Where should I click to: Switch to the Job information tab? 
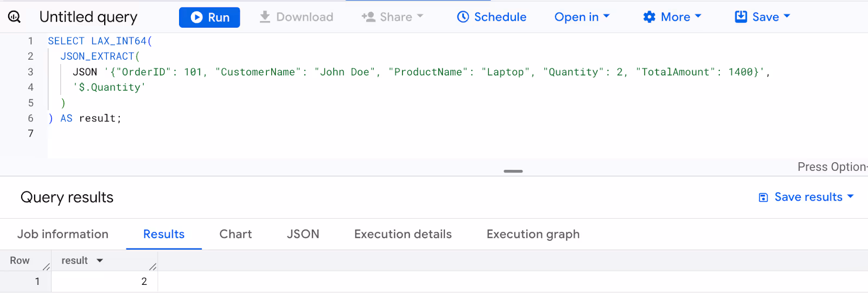point(63,234)
